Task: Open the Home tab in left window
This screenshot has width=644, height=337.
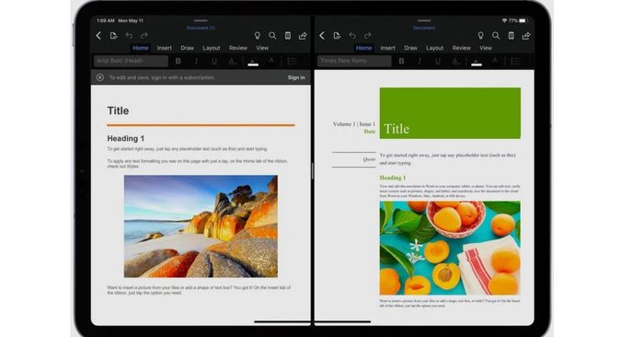Action: pos(141,48)
